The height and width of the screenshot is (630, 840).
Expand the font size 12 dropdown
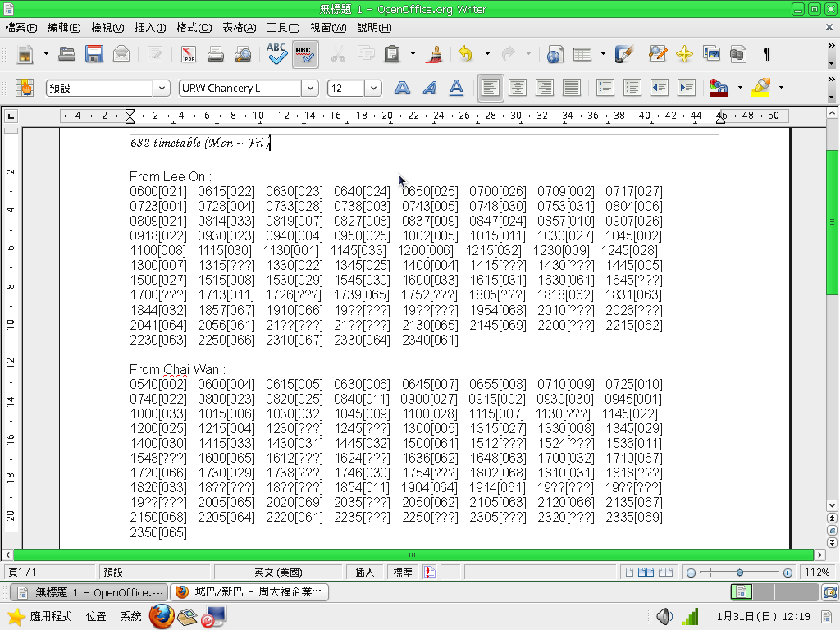pos(373,89)
